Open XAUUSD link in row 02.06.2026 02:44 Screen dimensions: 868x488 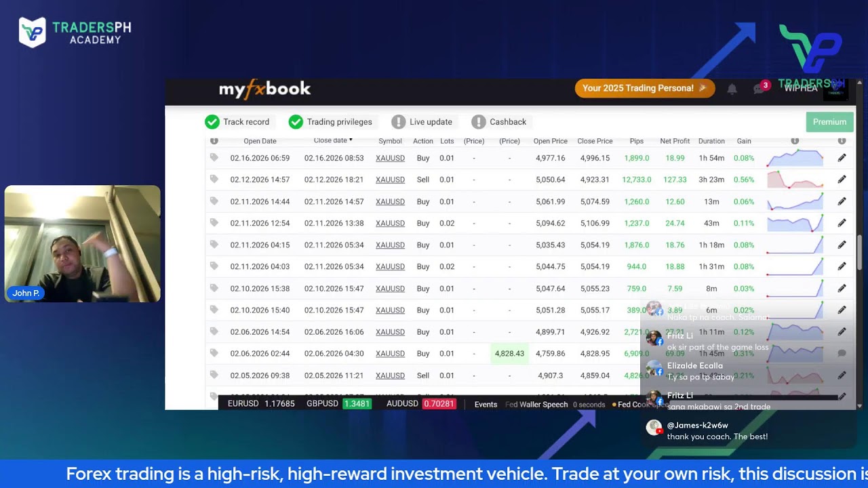pos(390,353)
